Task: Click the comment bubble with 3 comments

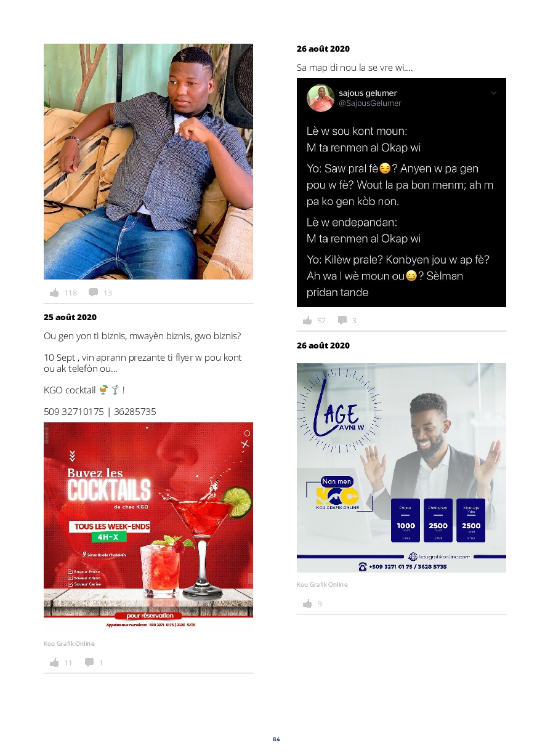Action: (342, 320)
